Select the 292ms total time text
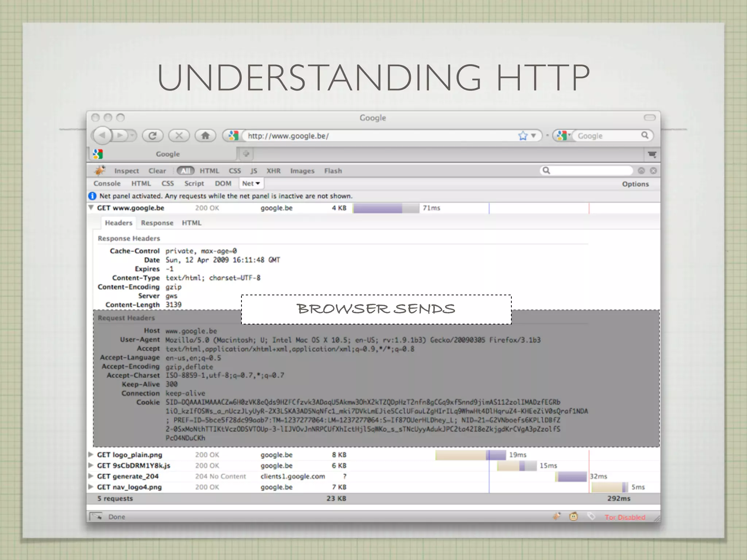The width and height of the screenshot is (747, 560). click(619, 498)
